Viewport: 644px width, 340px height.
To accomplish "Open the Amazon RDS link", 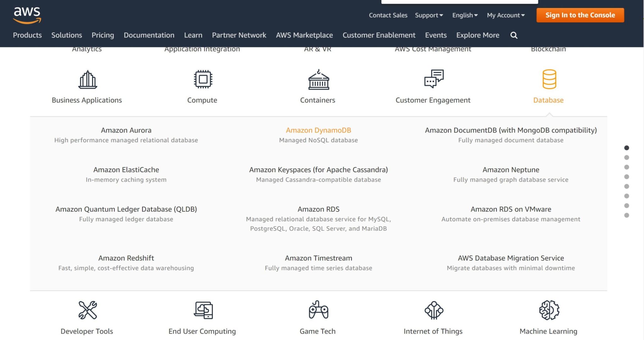I will pyautogui.click(x=318, y=209).
